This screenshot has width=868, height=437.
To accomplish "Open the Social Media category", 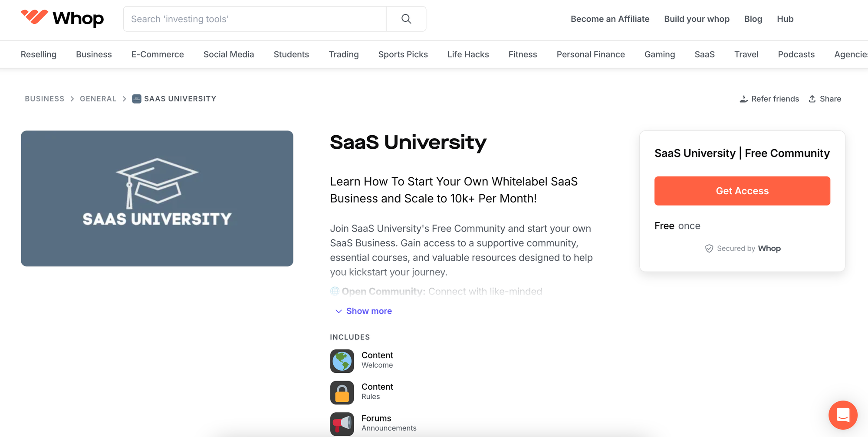I will click(x=229, y=54).
